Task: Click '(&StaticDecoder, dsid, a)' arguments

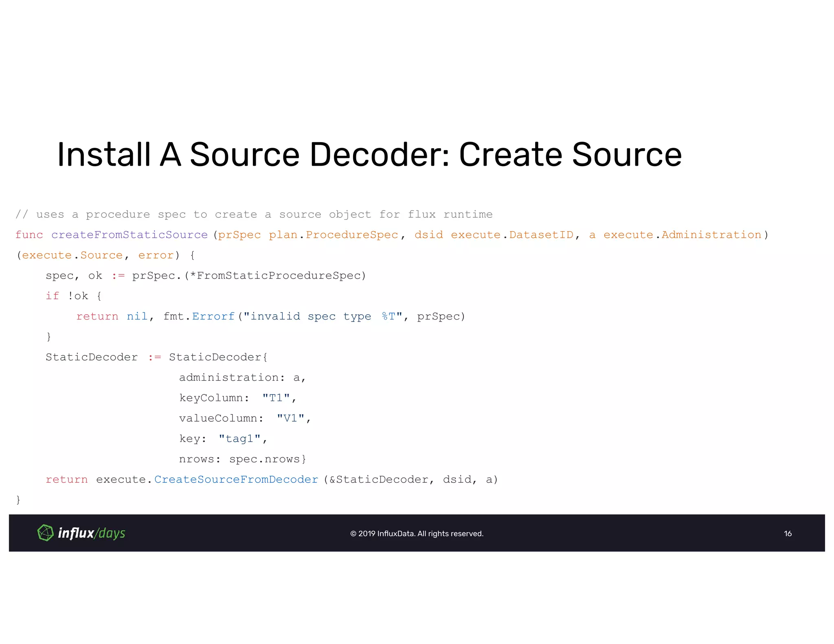Action: tap(411, 480)
